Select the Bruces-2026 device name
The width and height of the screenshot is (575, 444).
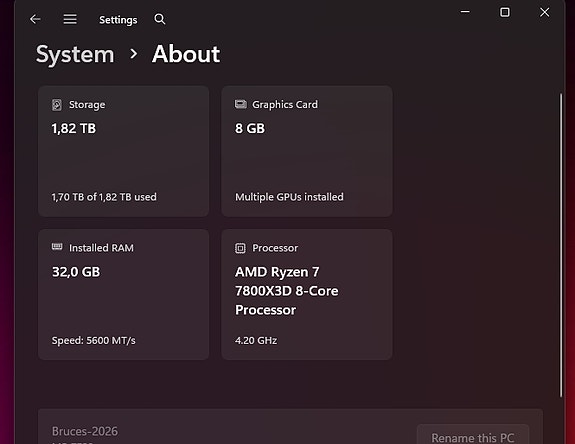85,431
